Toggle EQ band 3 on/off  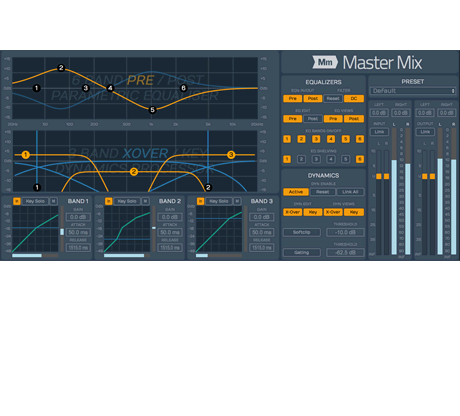316,139
